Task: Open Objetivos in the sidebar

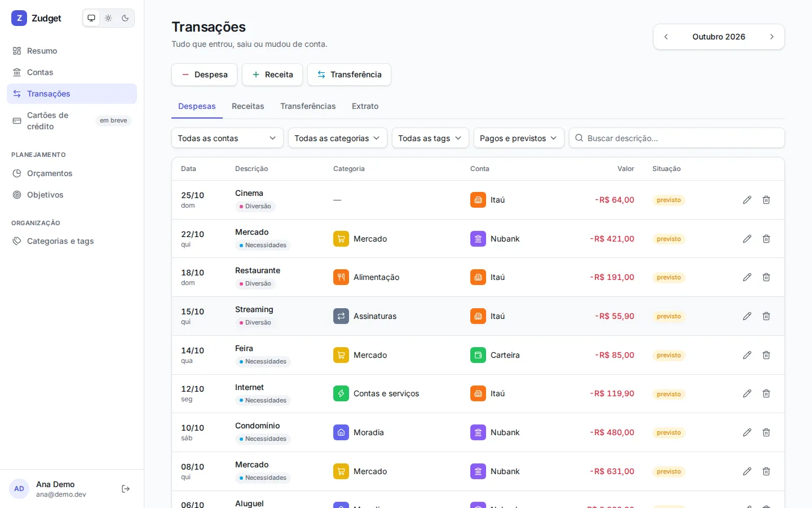Action: point(72,195)
